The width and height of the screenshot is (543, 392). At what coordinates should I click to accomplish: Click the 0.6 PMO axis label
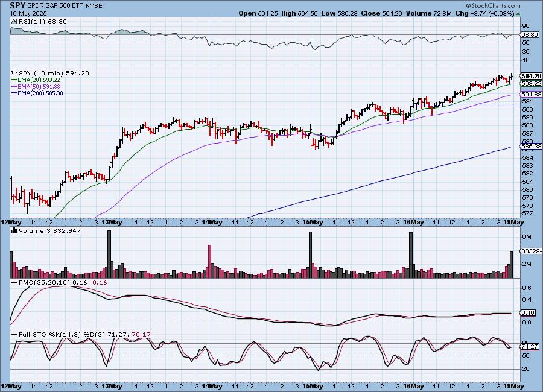527,288
